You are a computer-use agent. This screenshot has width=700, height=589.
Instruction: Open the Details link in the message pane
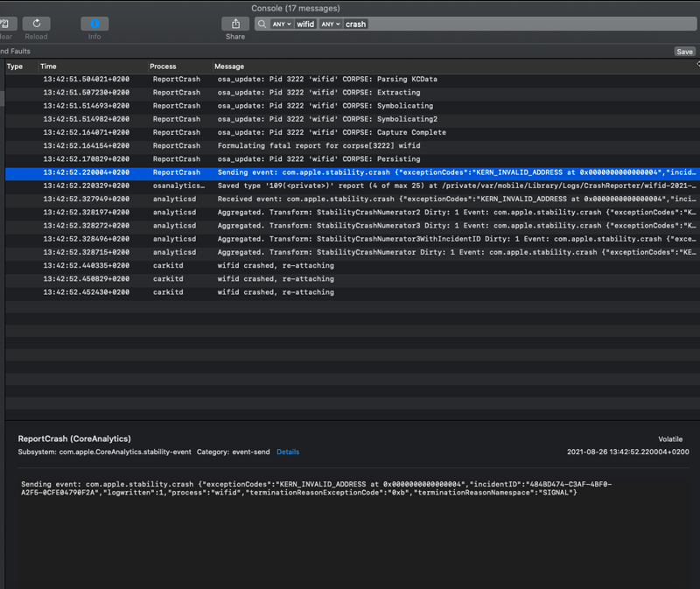[288, 452]
